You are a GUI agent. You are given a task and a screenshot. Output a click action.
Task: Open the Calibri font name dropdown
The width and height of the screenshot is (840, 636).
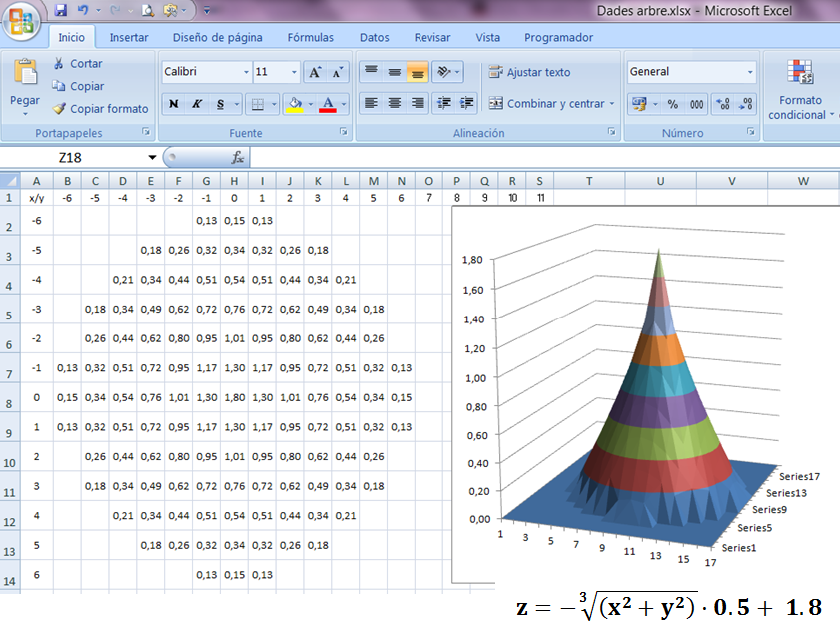point(246,72)
